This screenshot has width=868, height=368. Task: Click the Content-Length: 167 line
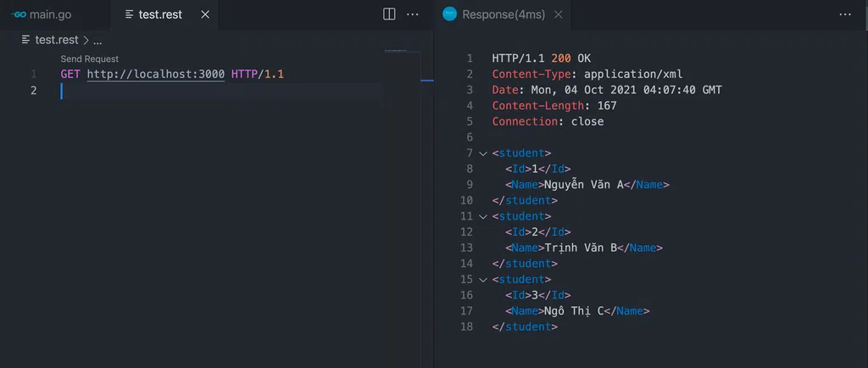point(554,106)
